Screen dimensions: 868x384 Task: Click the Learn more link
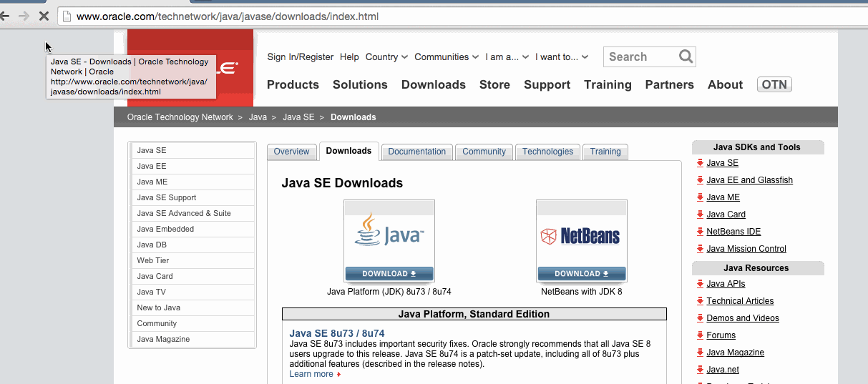(311, 374)
